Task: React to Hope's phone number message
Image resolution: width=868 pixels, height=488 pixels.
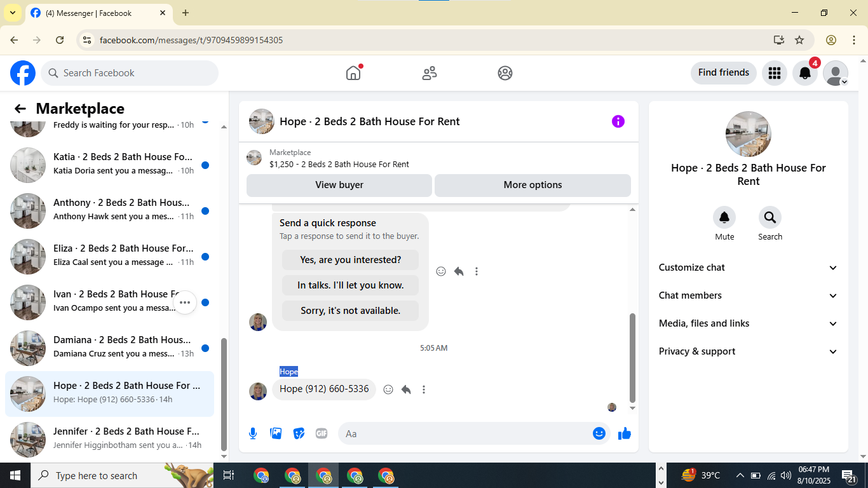Action: pos(388,390)
